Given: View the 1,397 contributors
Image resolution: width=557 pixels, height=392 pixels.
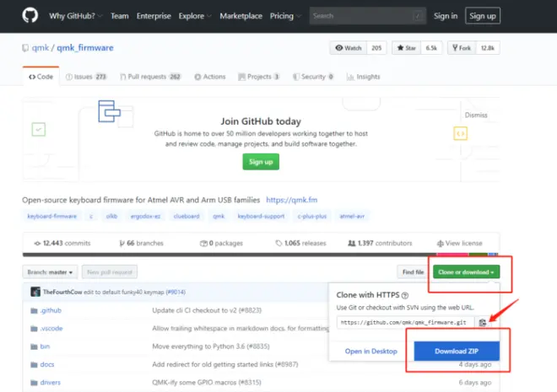Looking at the screenshot, I should 380,244.
